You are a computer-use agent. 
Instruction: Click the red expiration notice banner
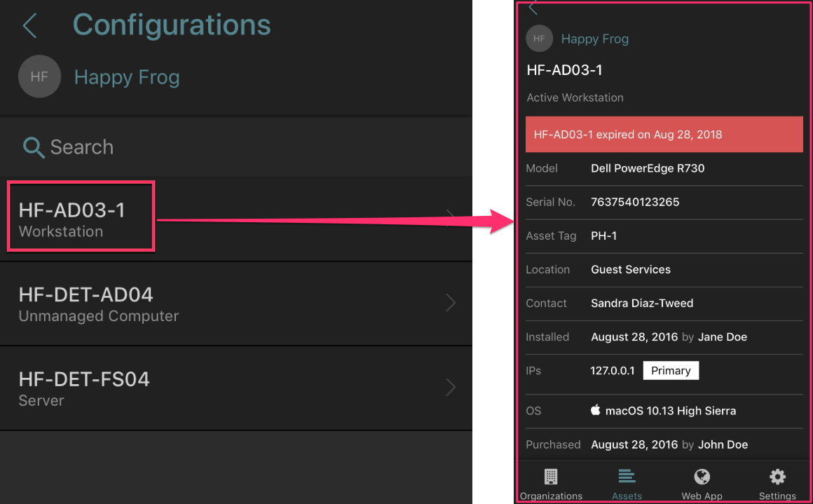click(664, 135)
